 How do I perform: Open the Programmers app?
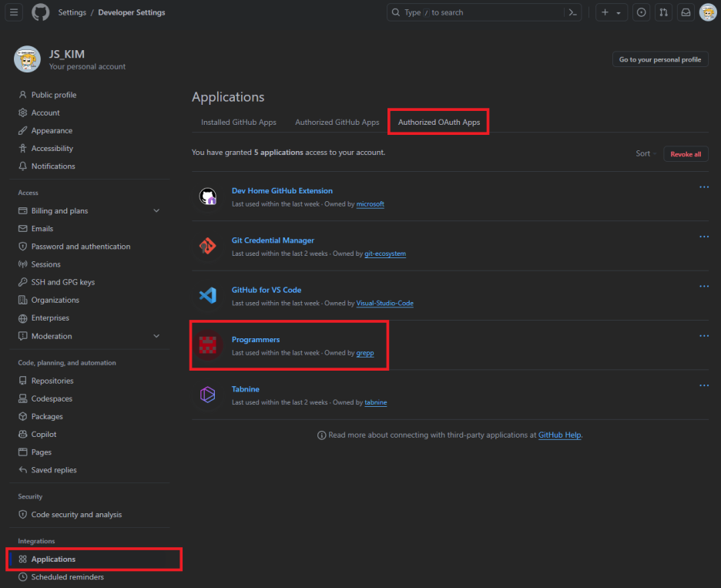(256, 340)
